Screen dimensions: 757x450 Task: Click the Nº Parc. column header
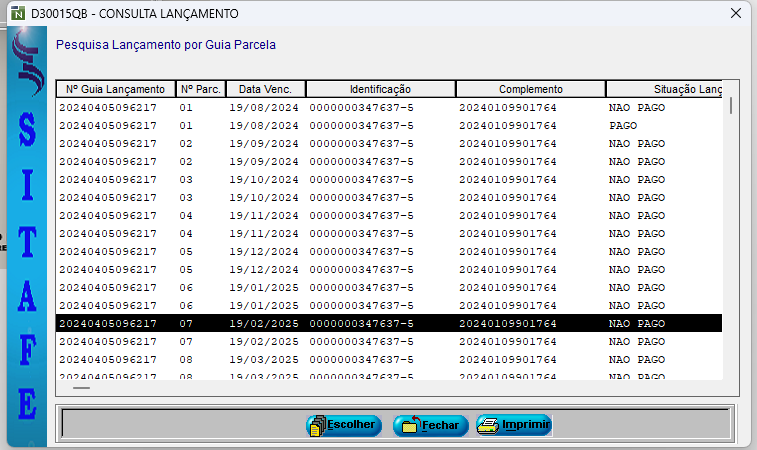point(201,89)
